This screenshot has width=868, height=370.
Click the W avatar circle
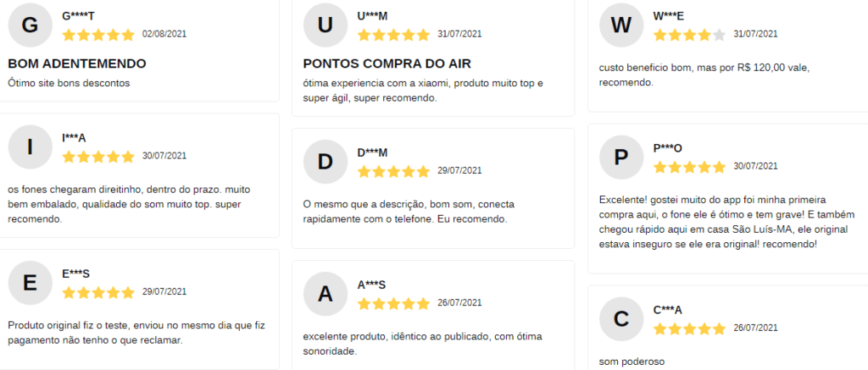620,25
